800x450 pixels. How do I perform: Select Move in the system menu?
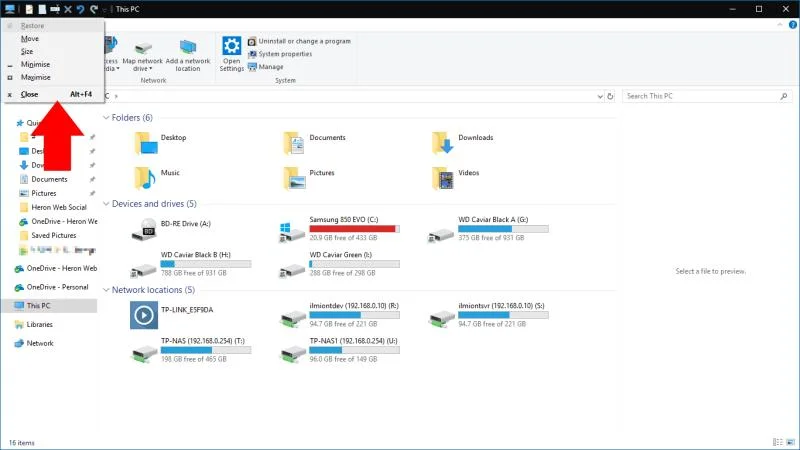(54, 39)
